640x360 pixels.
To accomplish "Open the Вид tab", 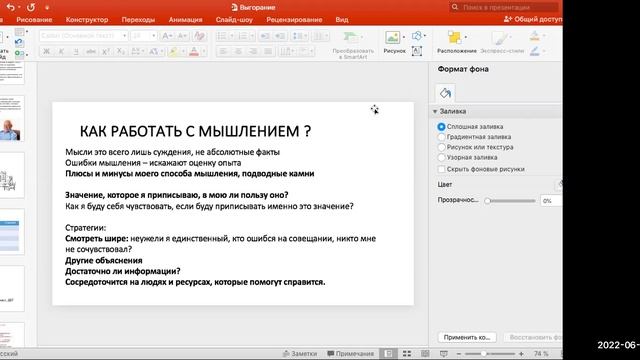I will point(342,20).
